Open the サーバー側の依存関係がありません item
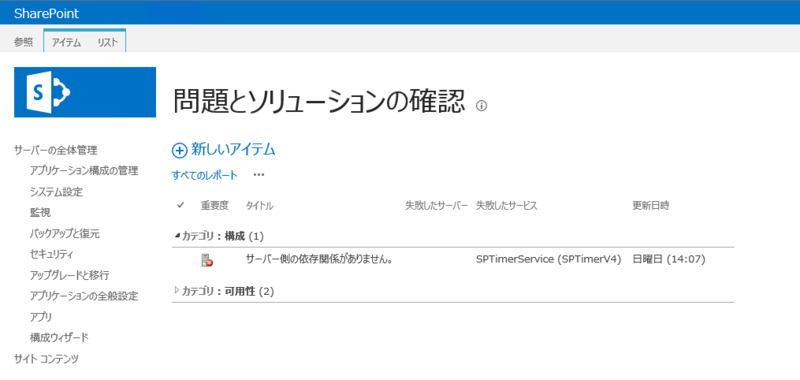Viewport: 800px width, 380px height. [319, 260]
